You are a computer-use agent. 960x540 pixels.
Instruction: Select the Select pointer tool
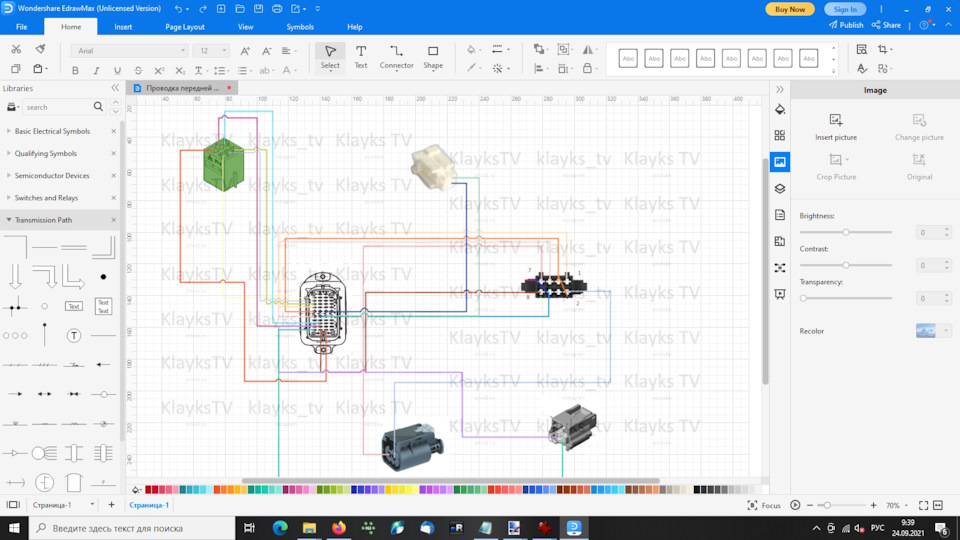click(330, 57)
